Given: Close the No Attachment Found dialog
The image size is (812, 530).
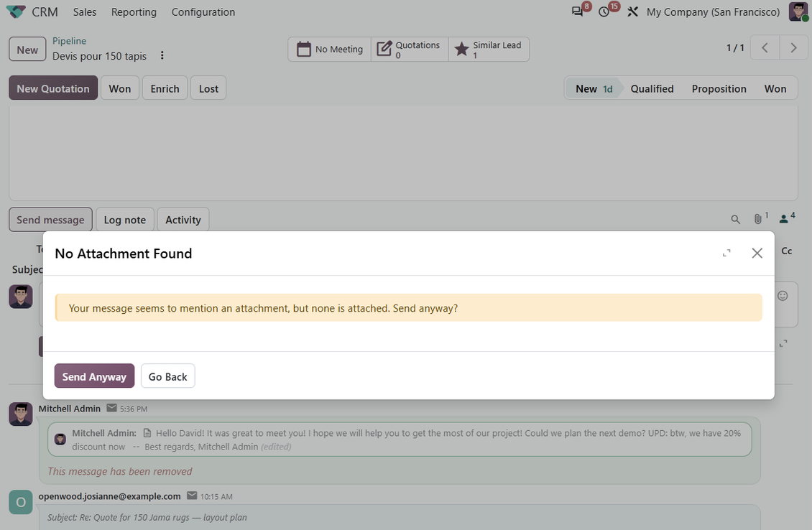Looking at the screenshot, I should click(x=757, y=253).
